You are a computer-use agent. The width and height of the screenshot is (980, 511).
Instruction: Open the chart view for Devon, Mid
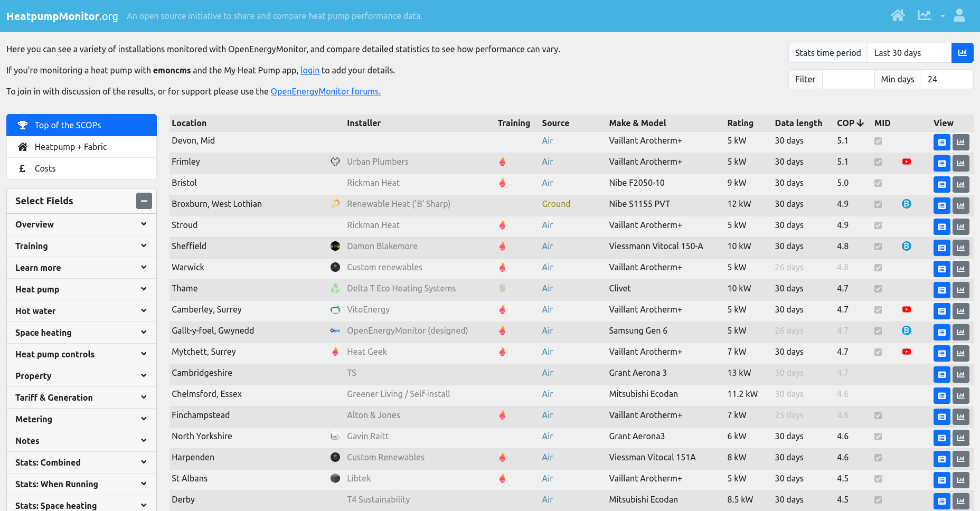coord(961,142)
